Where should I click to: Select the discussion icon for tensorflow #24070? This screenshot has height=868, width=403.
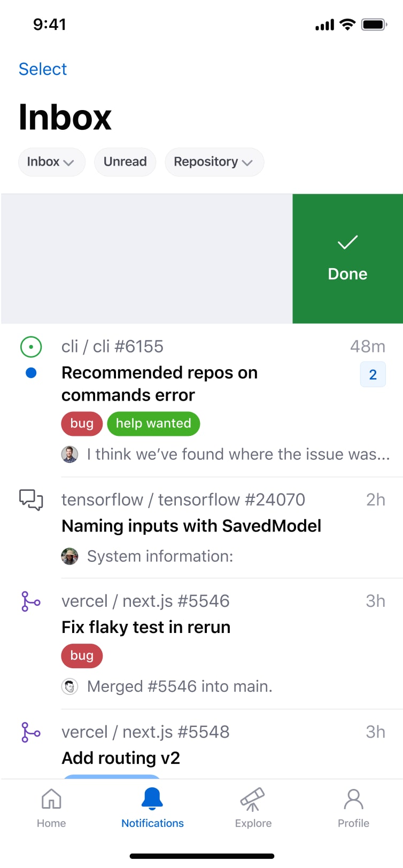(30, 501)
